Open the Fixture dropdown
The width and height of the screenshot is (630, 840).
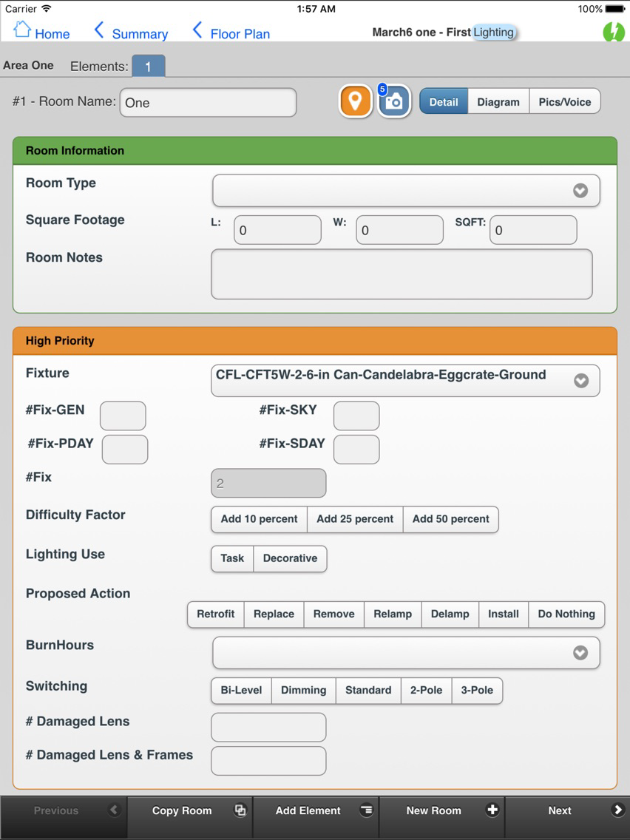[x=405, y=380]
